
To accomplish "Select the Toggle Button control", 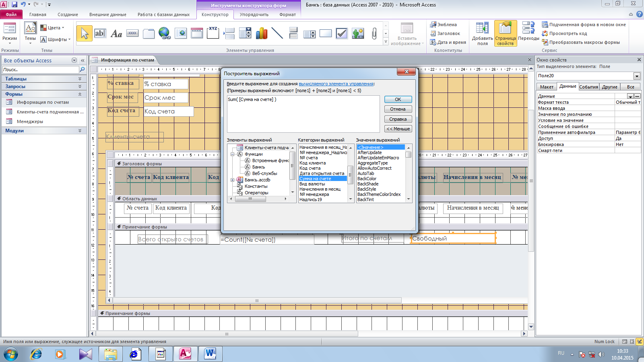I will coord(293,33).
